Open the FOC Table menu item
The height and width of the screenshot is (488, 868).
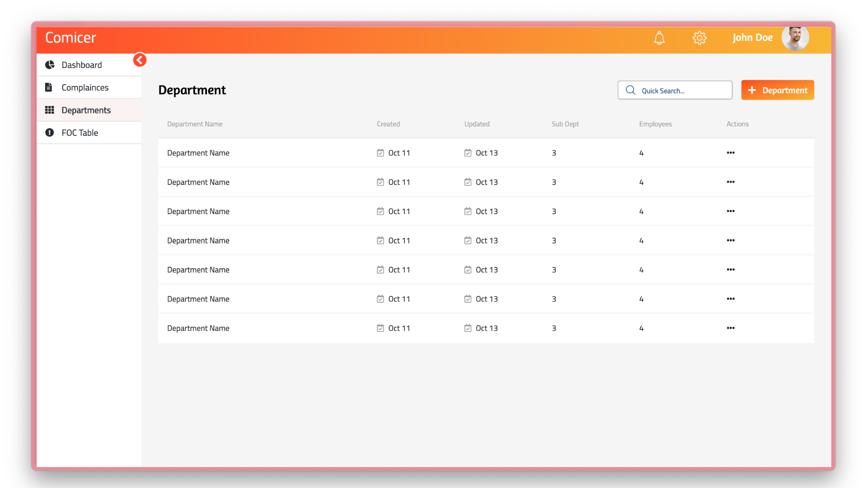click(89, 132)
